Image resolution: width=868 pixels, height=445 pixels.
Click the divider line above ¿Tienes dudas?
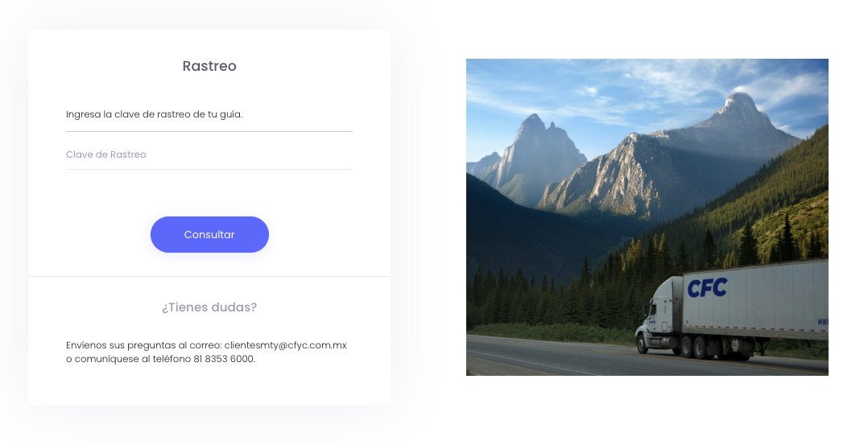[x=209, y=276]
